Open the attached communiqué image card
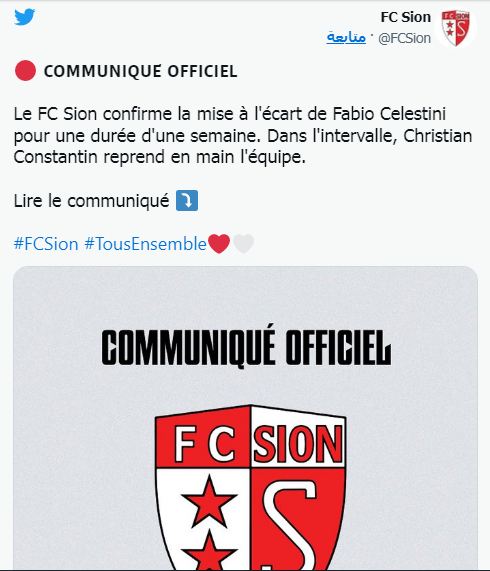Screen dimensions: 490x571 [x=245, y=418]
